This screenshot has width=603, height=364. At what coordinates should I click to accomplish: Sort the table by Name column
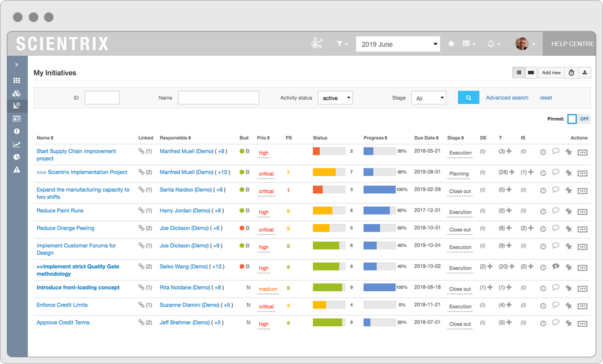coord(45,137)
